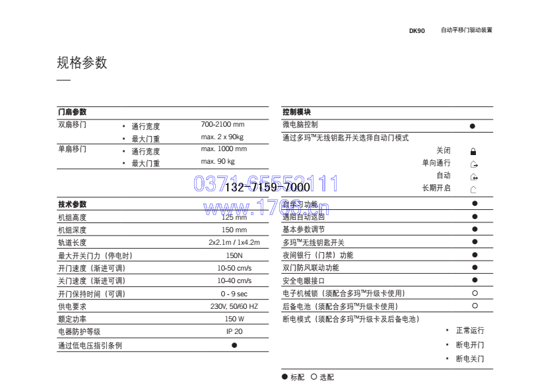Click the filled dot in the 通过低电压指引条例 row
534x392 pixels.
(x=234, y=345)
